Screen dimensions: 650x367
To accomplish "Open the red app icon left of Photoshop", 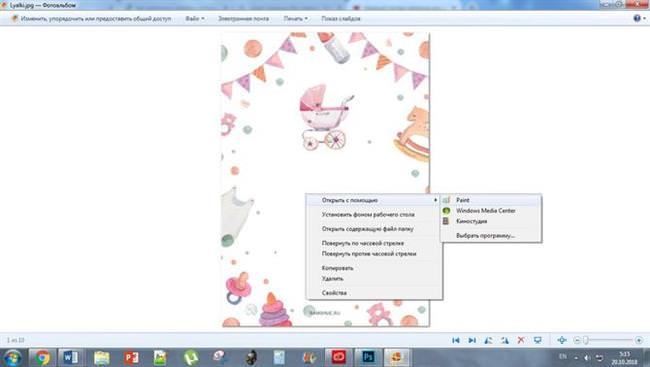I will [338, 357].
